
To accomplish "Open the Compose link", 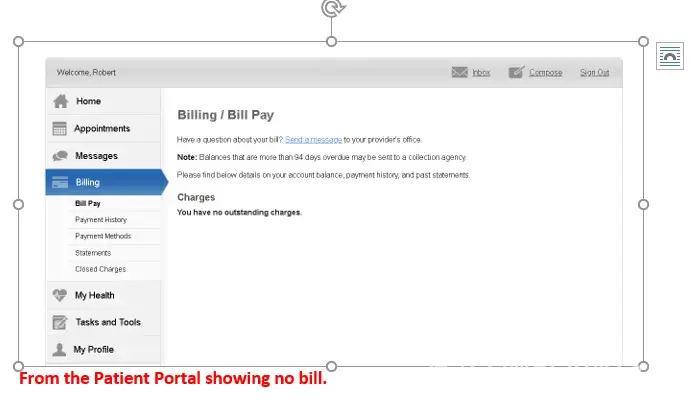I will point(546,72).
